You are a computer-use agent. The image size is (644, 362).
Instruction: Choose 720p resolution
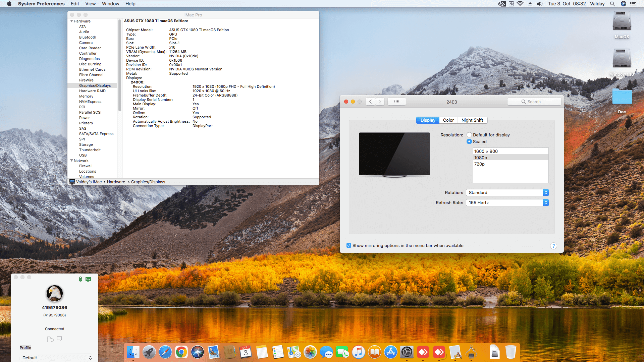(511, 164)
